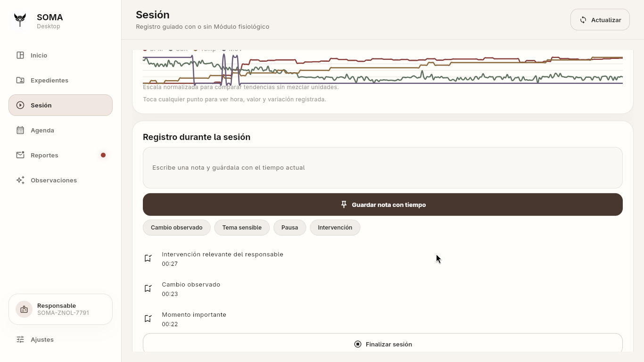Open Expedientes folder icon in sidebar
The height and width of the screenshot is (362, 644).
point(20,80)
